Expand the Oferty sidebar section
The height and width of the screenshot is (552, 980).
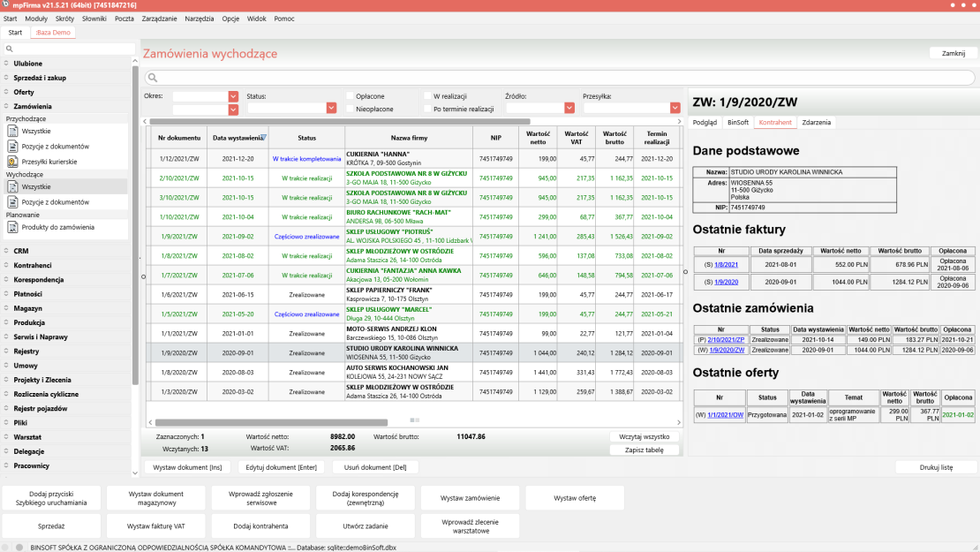(x=24, y=92)
